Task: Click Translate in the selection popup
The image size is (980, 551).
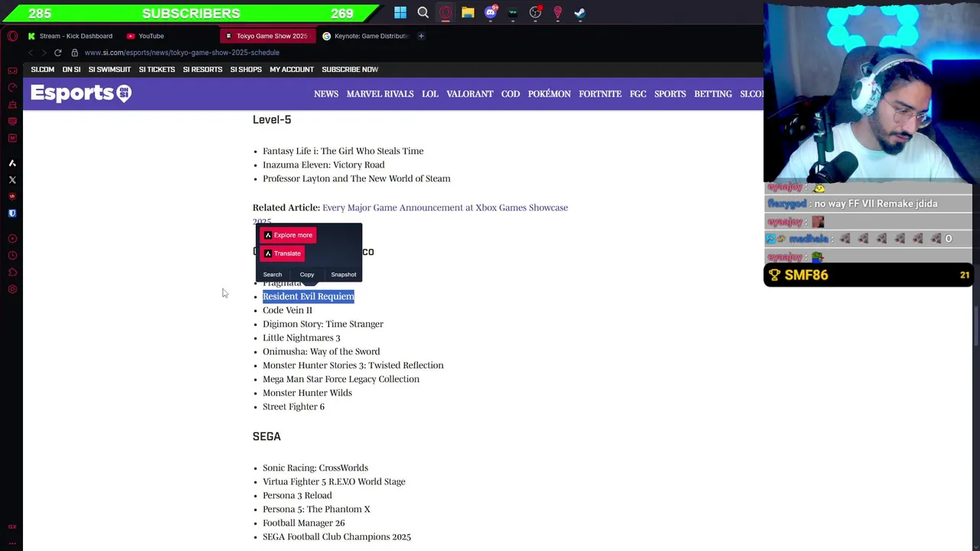Action: [283, 253]
